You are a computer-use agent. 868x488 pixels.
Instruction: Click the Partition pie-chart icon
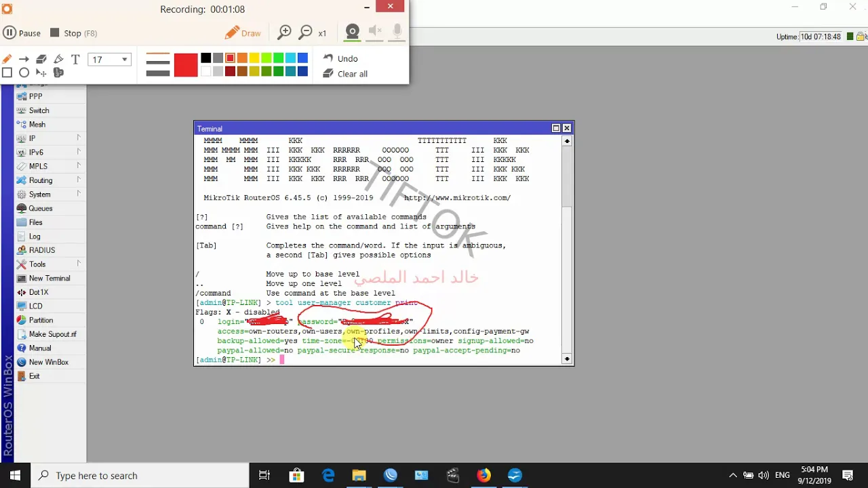22,320
